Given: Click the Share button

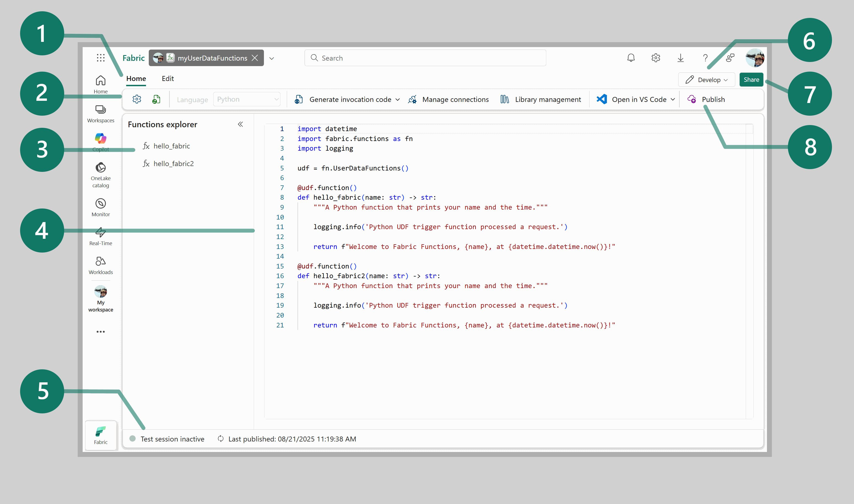Looking at the screenshot, I should 751,80.
